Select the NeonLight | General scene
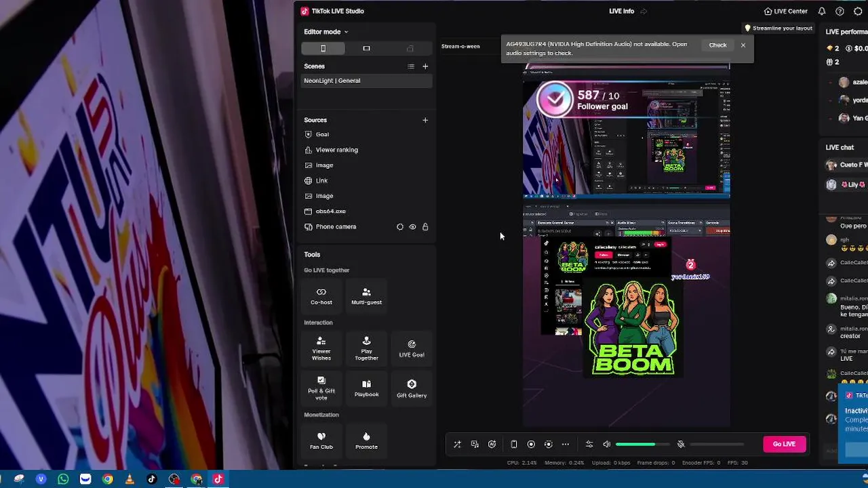The width and height of the screenshot is (868, 488). coord(366,81)
